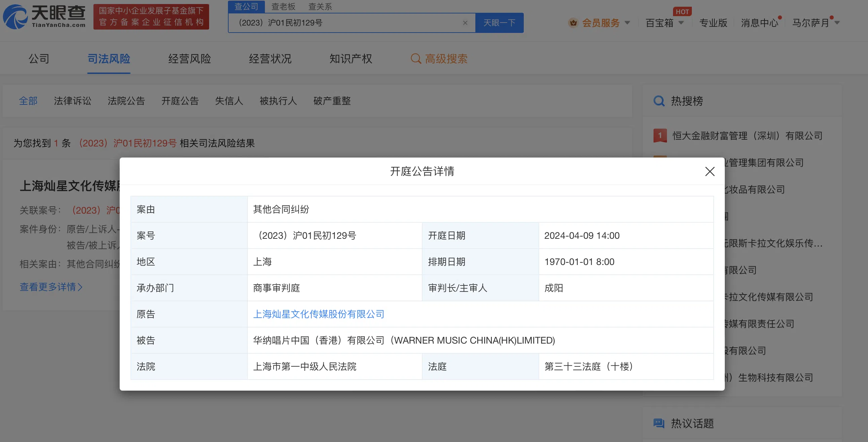Click the 热议话题 chat icon
The height and width of the screenshot is (442, 868).
pos(659,423)
